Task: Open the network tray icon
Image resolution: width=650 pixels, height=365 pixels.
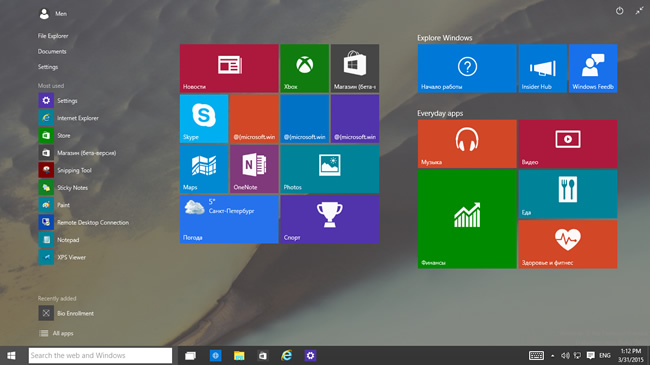Action: click(x=577, y=355)
